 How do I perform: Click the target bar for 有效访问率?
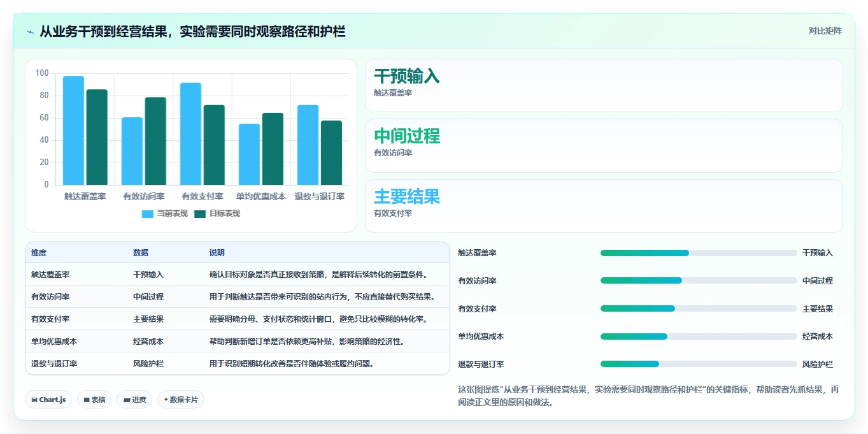155,141
